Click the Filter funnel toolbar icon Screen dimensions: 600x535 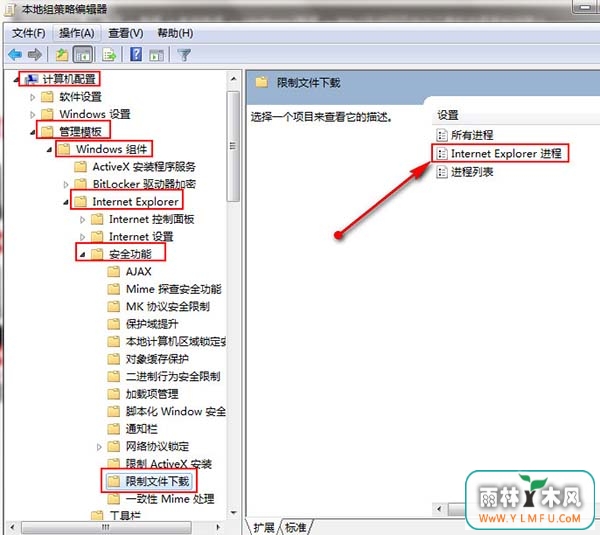pyautogui.click(x=184, y=55)
